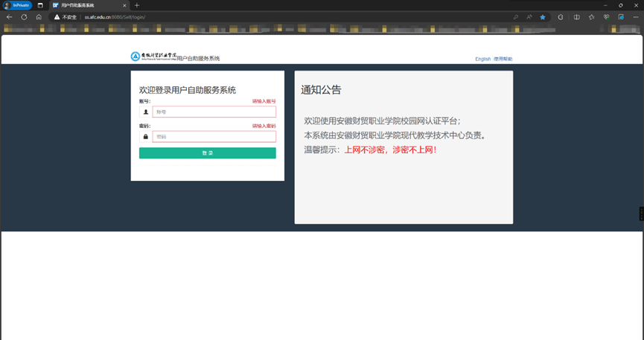Open the 使用帮助 help link

point(503,59)
